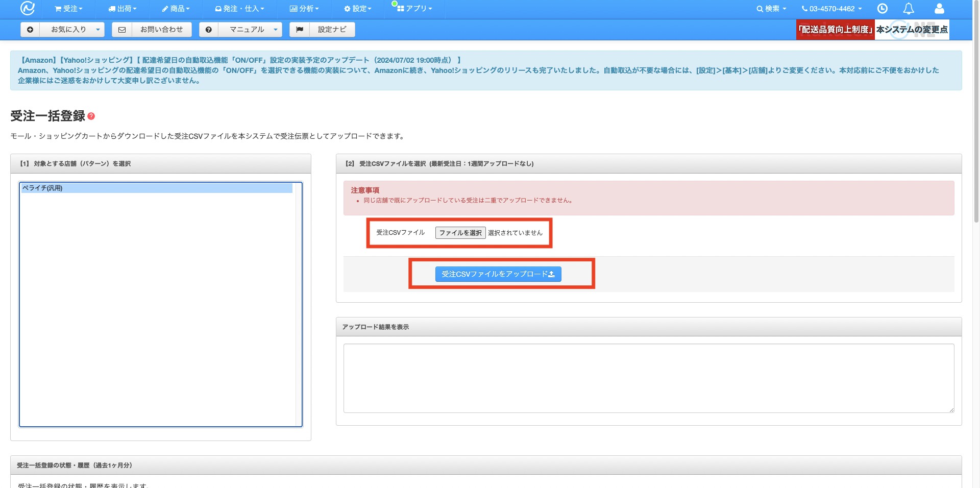Click the page vertical scrollbar
Image resolution: width=980 pixels, height=488 pixels.
click(x=976, y=112)
